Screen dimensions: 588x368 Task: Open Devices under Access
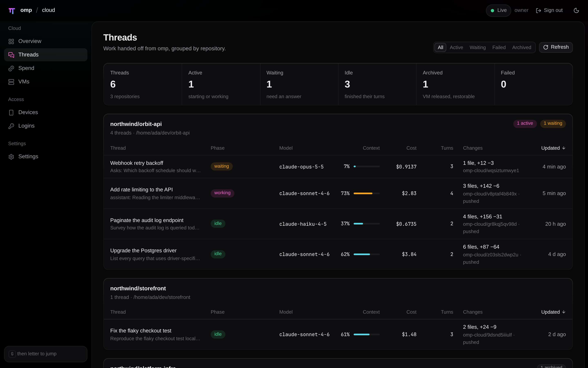tap(46, 112)
